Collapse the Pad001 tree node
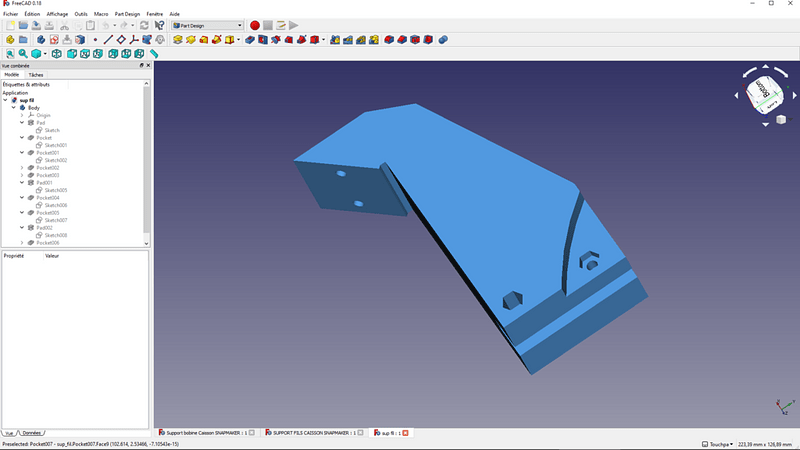This screenshot has height=450, width=800. [22, 183]
